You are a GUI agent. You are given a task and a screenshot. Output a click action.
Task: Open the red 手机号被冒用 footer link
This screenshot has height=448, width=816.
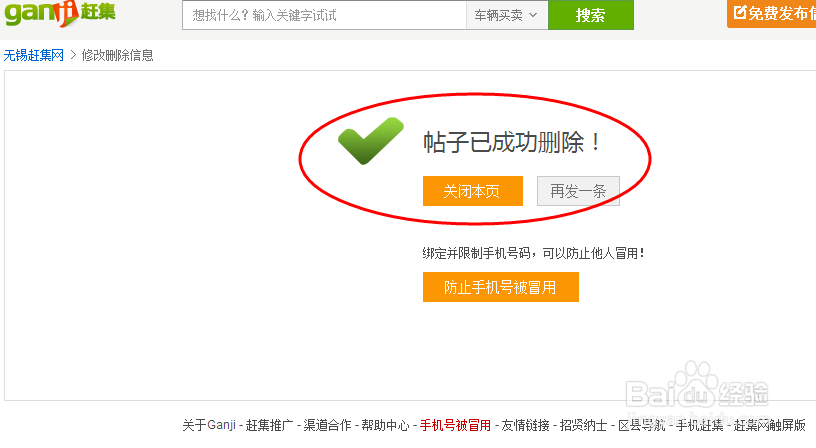455,425
